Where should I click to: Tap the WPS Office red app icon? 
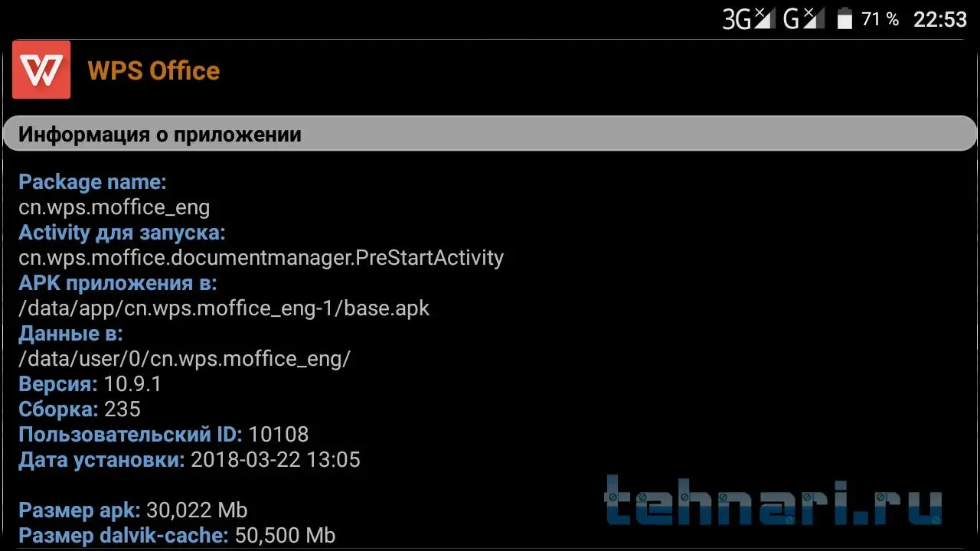(41, 70)
